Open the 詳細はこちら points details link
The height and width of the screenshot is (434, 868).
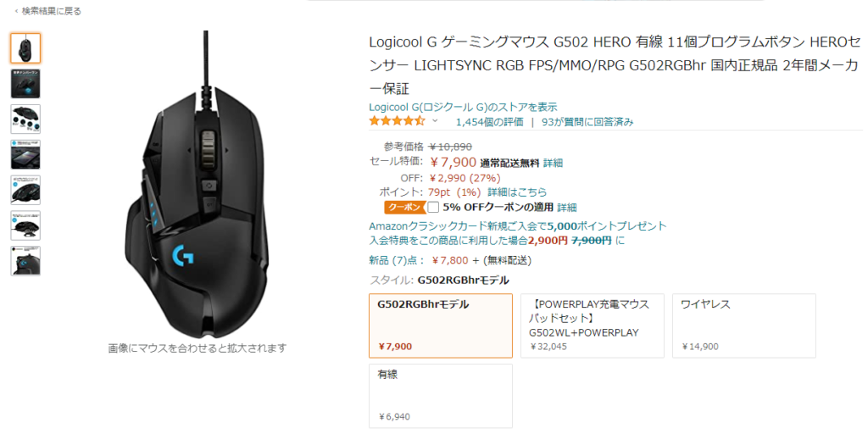point(517,192)
